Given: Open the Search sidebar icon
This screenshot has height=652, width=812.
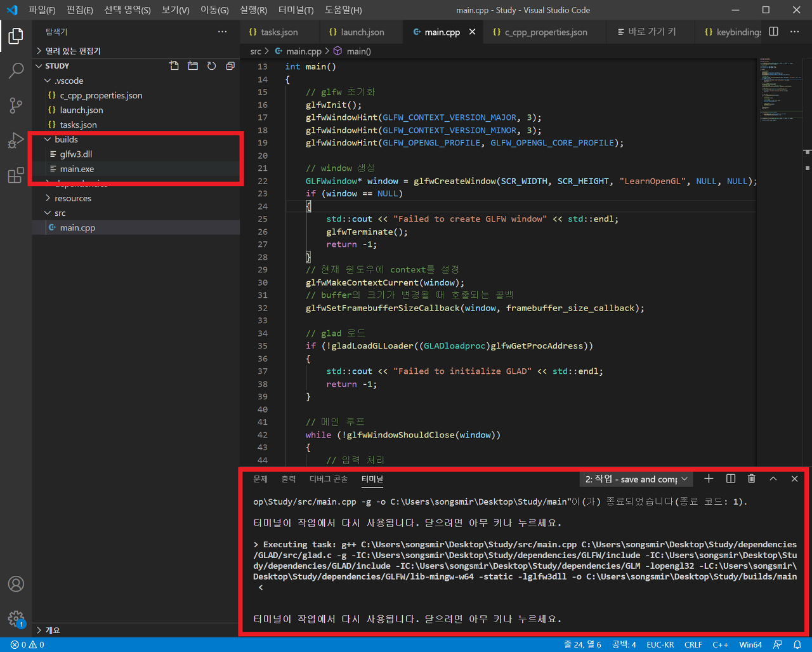Looking at the screenshot, I should pos(16,70).
